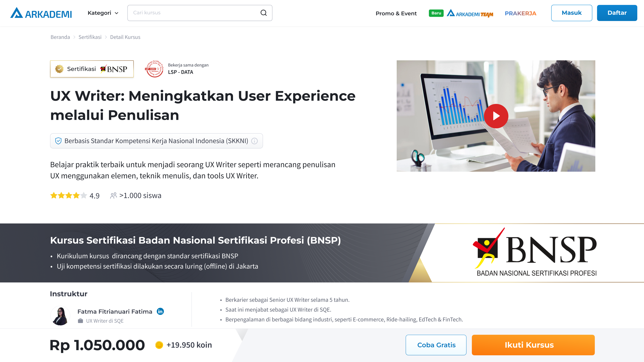Click the search magnifier icon
644x362 pixels.
coord(263,13)
